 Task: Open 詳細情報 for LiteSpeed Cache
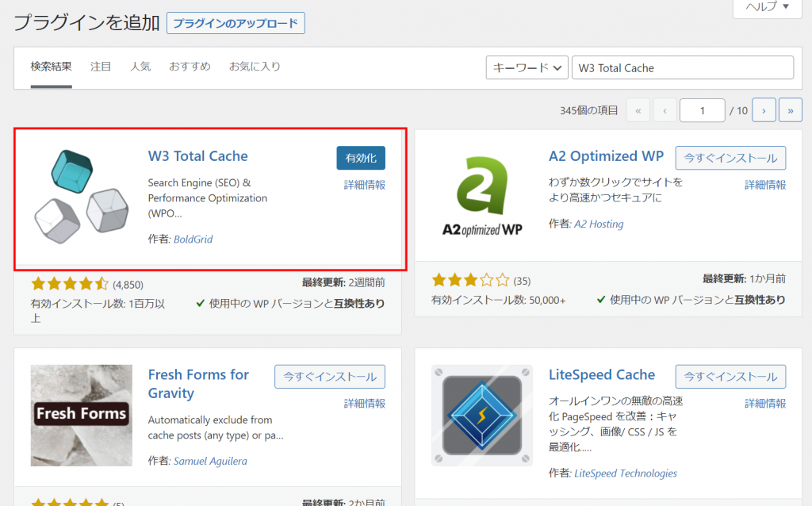coord(765,404)
